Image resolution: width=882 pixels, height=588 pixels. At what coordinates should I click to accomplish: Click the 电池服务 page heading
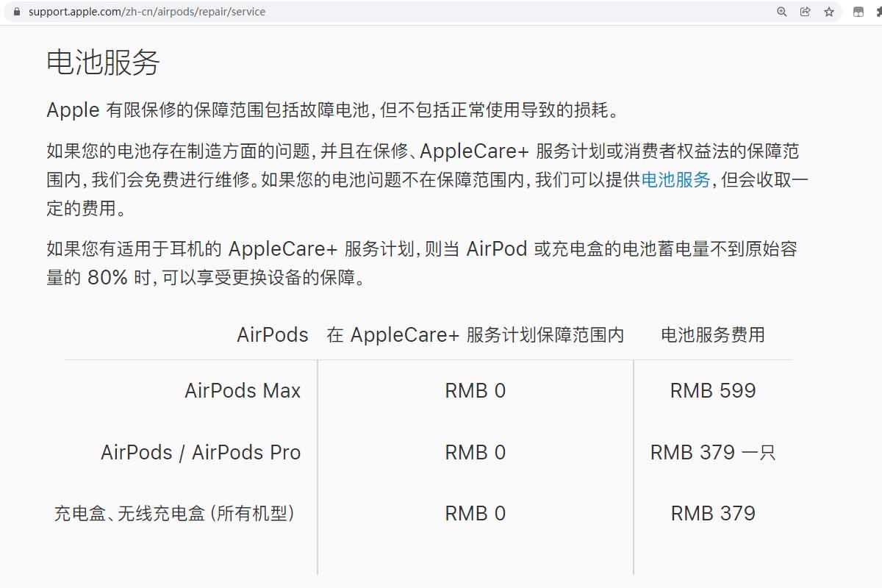click(103, 62)
